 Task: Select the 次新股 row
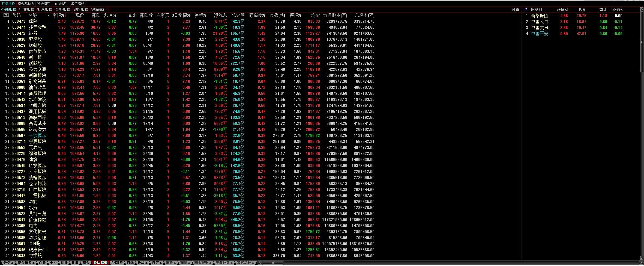click(x=188, y=45)
